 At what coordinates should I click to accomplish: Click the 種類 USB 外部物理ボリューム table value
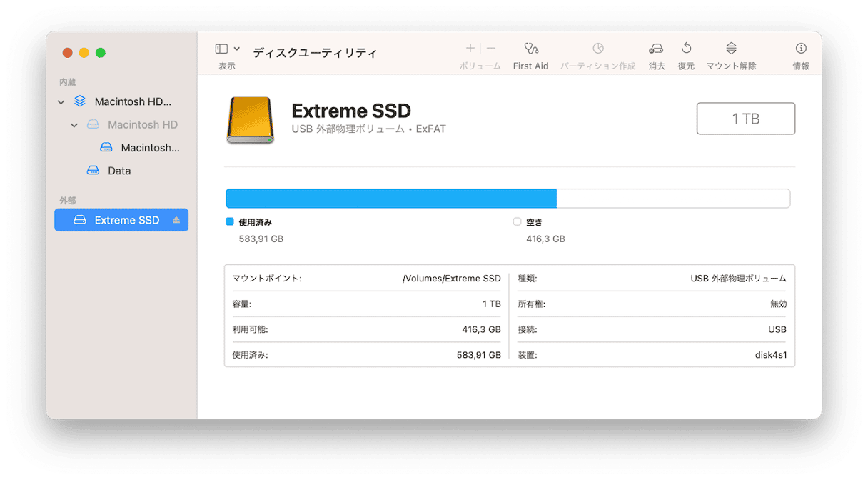click(739, 279)
